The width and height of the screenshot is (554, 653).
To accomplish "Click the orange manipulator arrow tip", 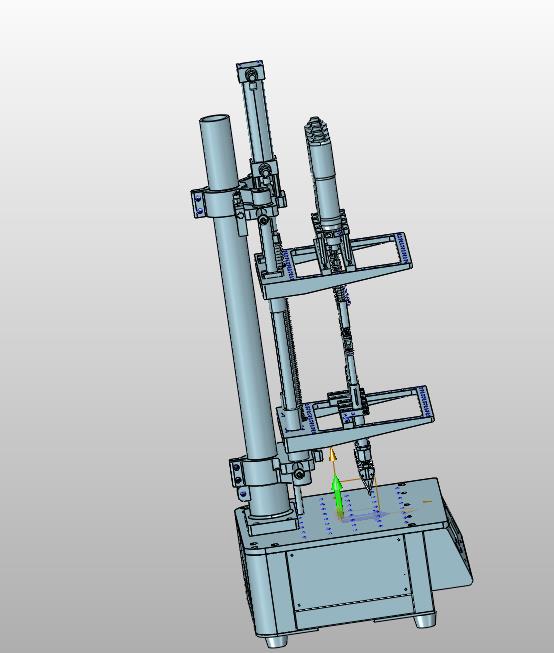I will tap(332, 455).
